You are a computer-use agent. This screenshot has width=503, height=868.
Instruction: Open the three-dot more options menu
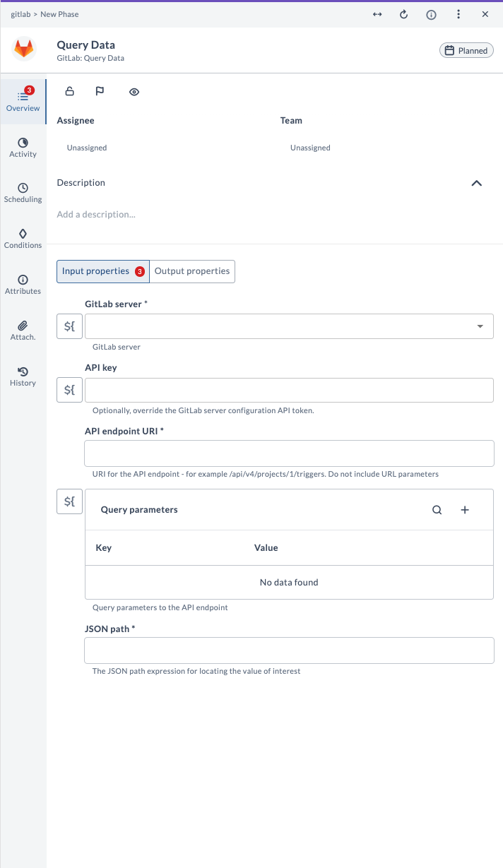pyautogui.click(x=458, y=14)
